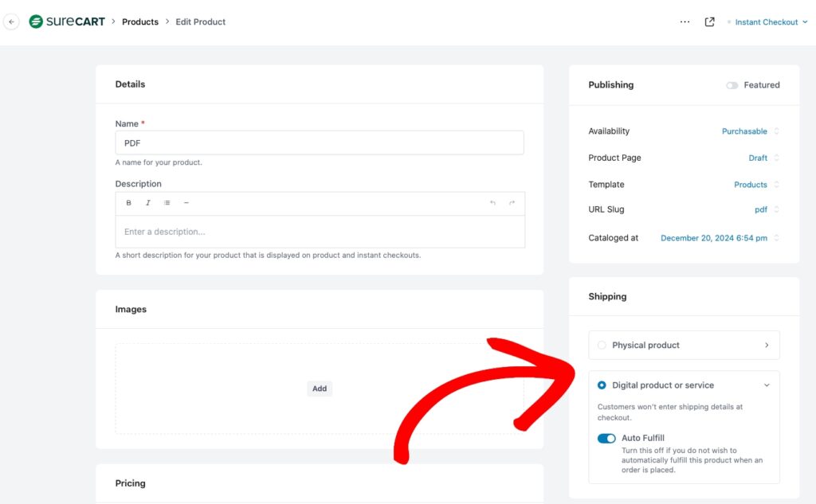Disable the Auto Fulfill toggle

tap(606, 438)
